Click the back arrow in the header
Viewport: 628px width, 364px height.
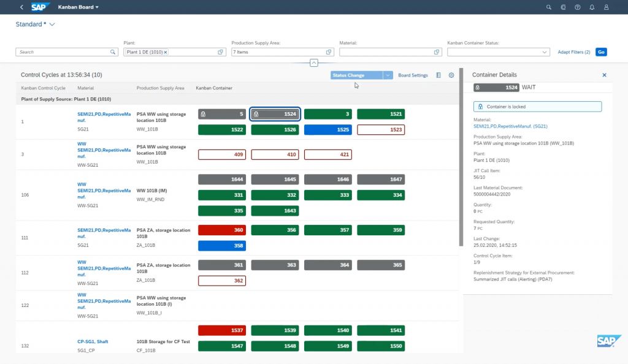[x=21, y=7]
